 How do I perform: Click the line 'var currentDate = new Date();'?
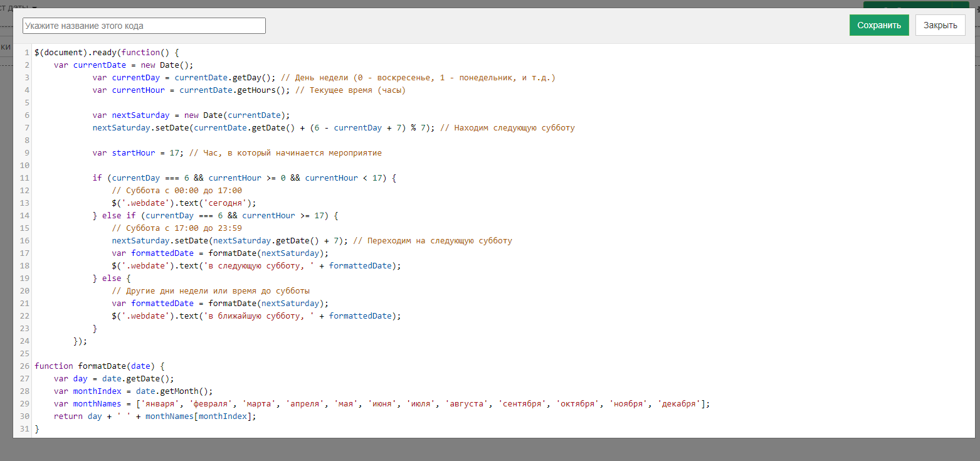(124, 65)
